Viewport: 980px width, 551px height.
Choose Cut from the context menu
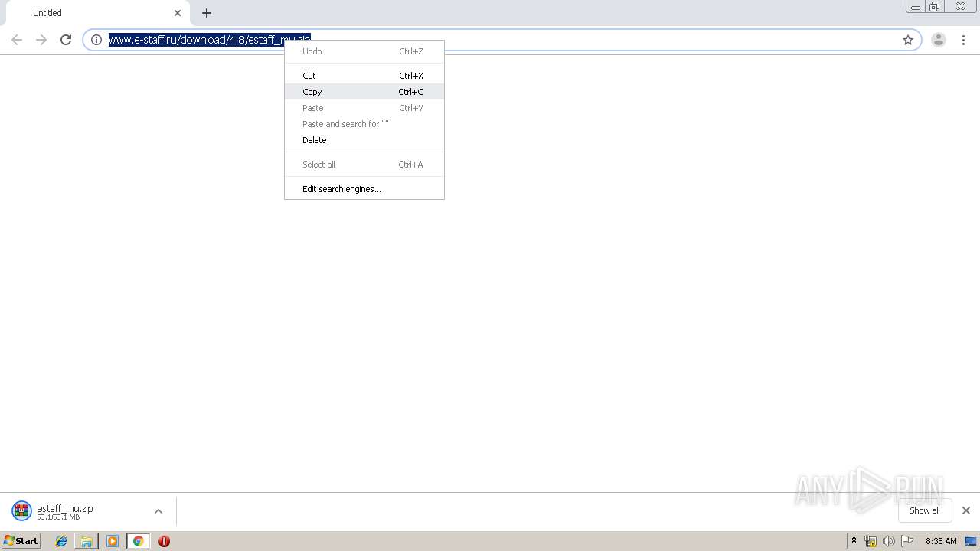click(x=364, y=76)
